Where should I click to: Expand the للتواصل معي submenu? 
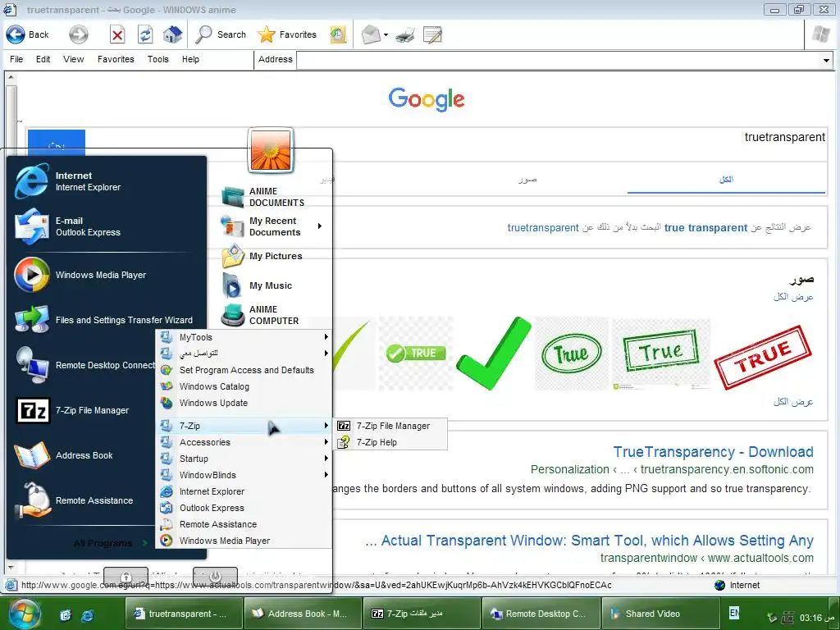244,354
